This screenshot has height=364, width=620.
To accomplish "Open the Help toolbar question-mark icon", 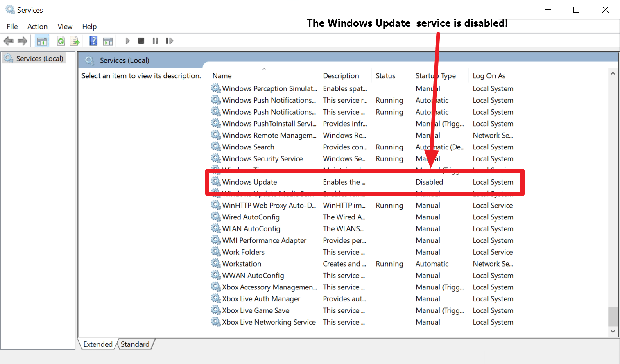I will [93, 41].
